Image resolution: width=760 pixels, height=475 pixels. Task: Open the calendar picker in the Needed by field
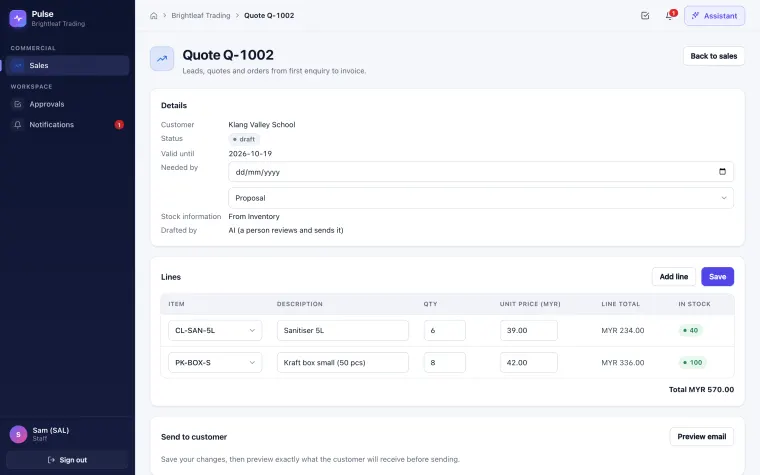722,172
